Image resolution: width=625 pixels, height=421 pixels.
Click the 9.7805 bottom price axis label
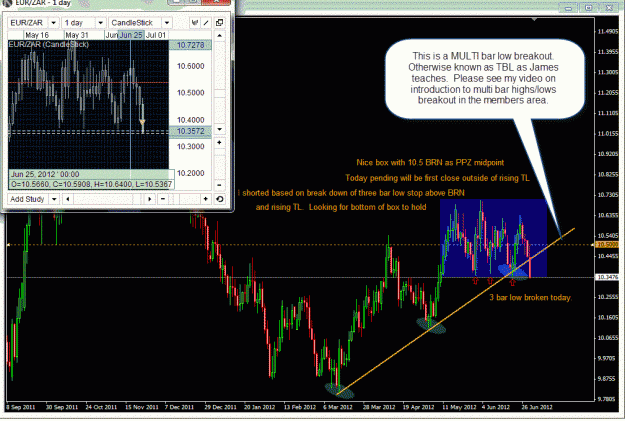(608, 399)
